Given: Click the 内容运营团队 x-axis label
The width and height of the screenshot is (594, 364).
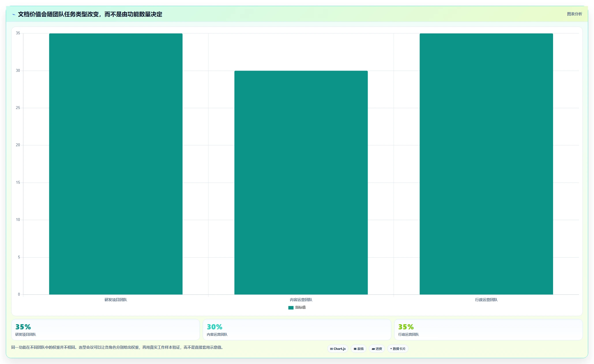Looking at the screenshot, I should [301, 300].
